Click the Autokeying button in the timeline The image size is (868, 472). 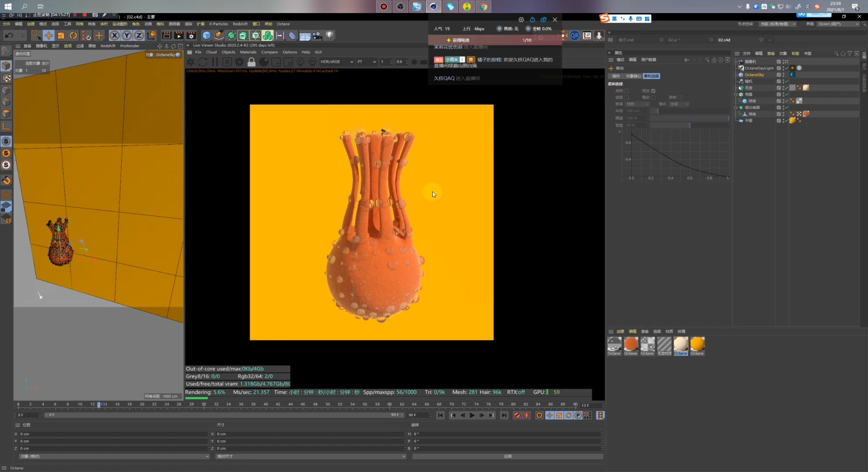[527, 416]
